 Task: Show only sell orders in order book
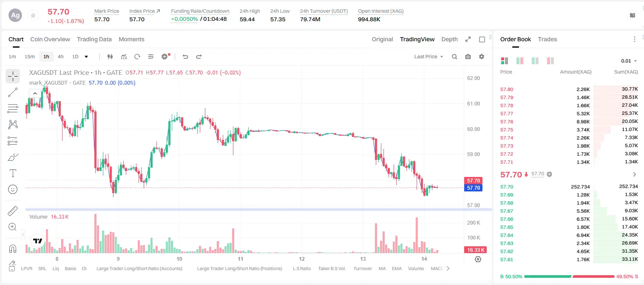550,61
